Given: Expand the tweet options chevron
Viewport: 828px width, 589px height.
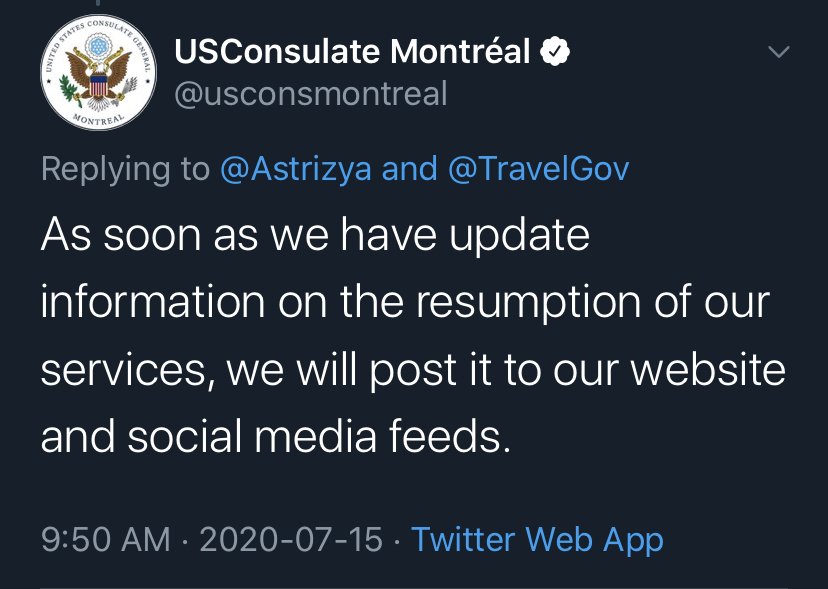Looking at the screenshot, I should tap(778, 51).
